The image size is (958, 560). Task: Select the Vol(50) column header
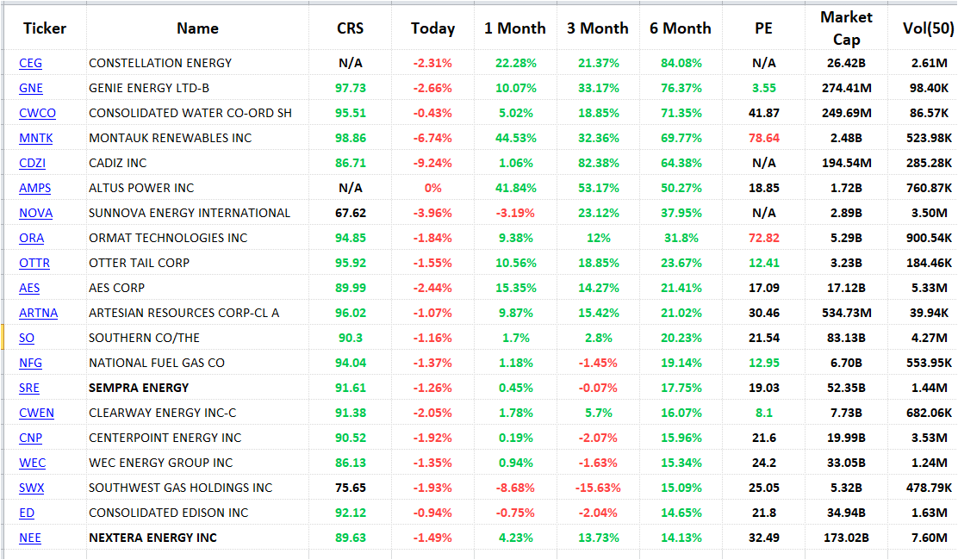coord(928,28)
